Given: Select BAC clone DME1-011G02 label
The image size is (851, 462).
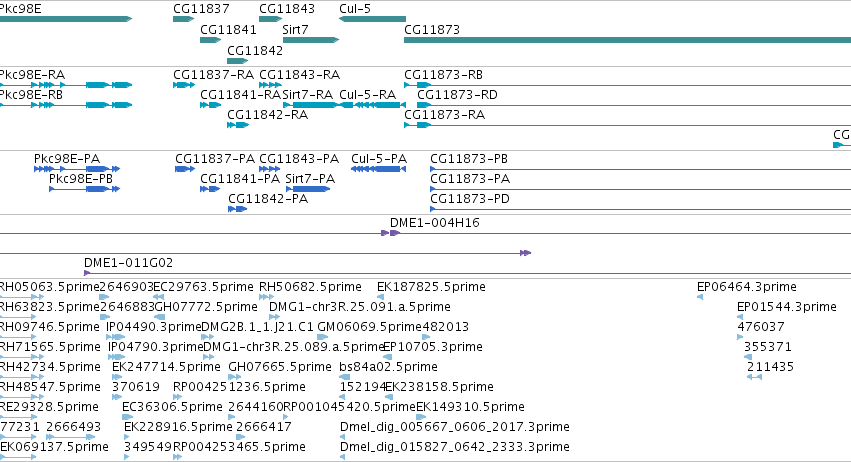Looking at the screenshot, I should click(129, 263).
